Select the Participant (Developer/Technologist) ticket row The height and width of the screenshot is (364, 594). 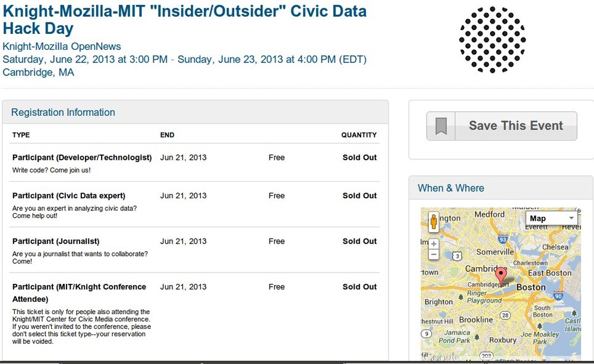click(x=194, y=163)
